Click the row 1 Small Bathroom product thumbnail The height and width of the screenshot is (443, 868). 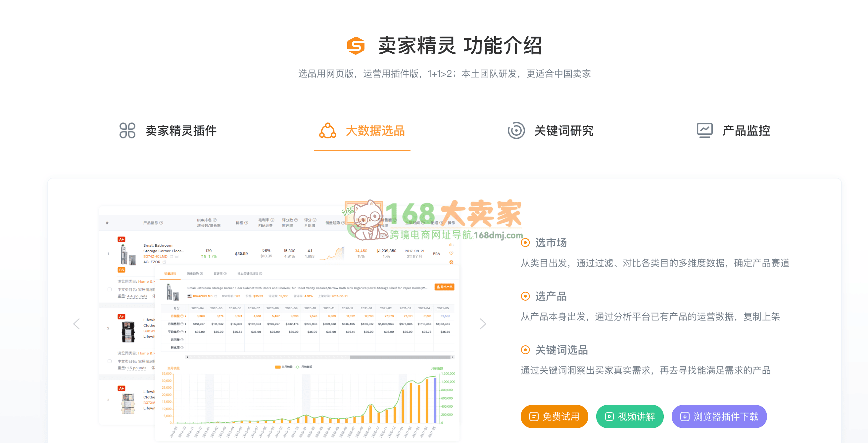128,254
